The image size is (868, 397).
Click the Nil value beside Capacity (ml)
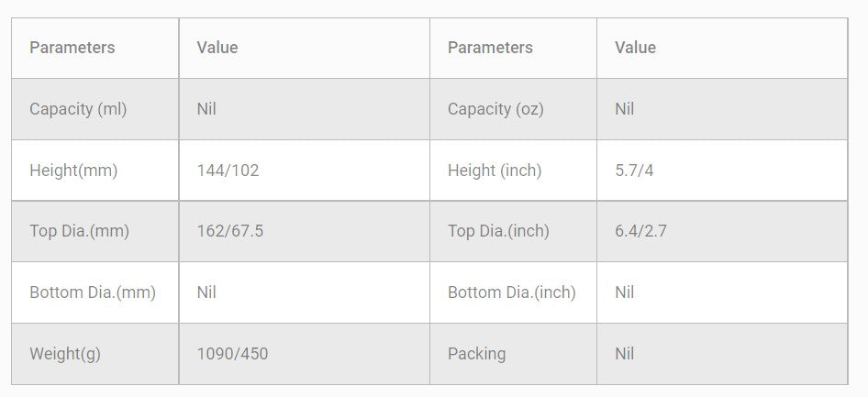coord(206,109)
